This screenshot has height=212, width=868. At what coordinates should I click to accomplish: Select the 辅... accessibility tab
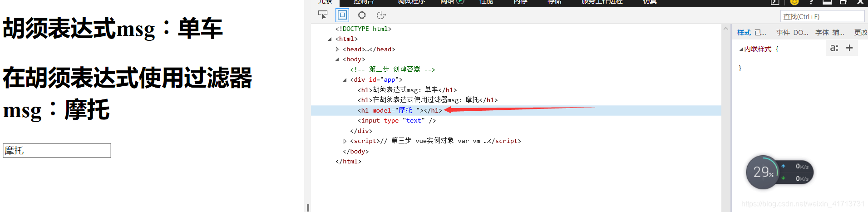[x=838, y=32]
